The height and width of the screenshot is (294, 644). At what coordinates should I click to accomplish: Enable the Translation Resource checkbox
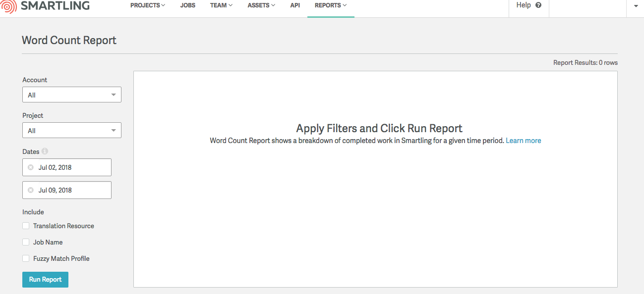(x=26, y=226)
